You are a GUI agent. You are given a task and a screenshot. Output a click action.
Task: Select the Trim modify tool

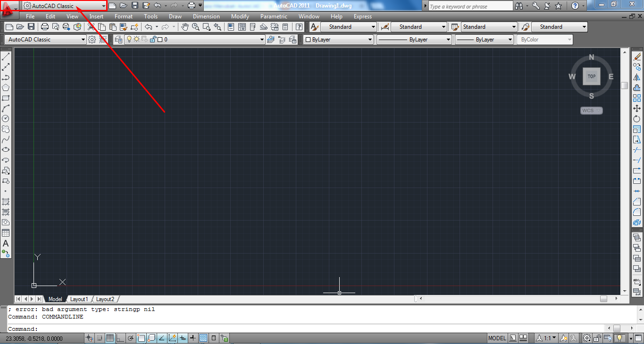[x=637, y=150]
